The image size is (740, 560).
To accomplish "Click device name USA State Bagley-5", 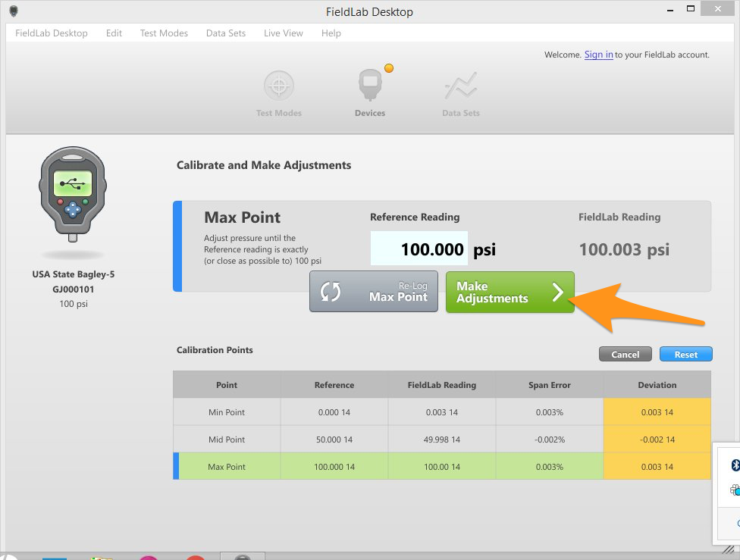I will (x=73, y=274).
